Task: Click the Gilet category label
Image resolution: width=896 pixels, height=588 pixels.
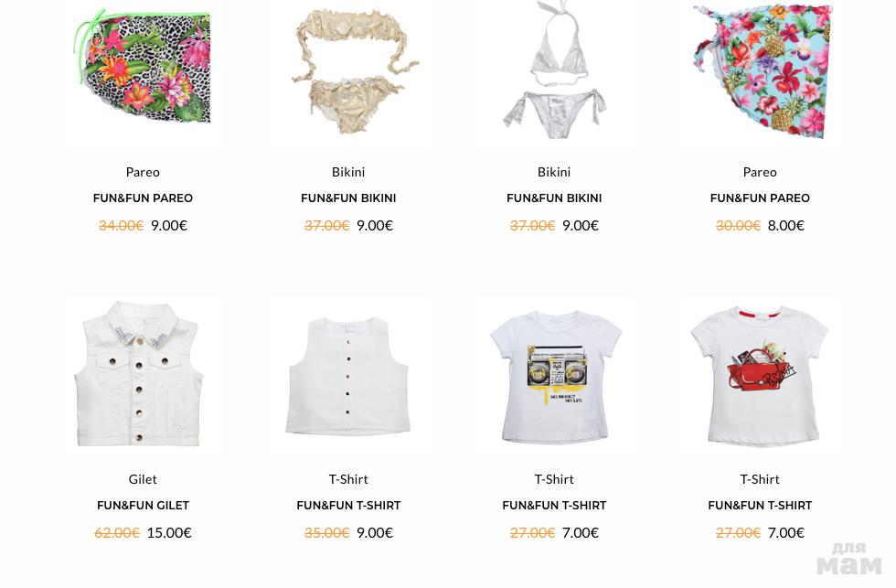Action: click(x=143, y=479)
